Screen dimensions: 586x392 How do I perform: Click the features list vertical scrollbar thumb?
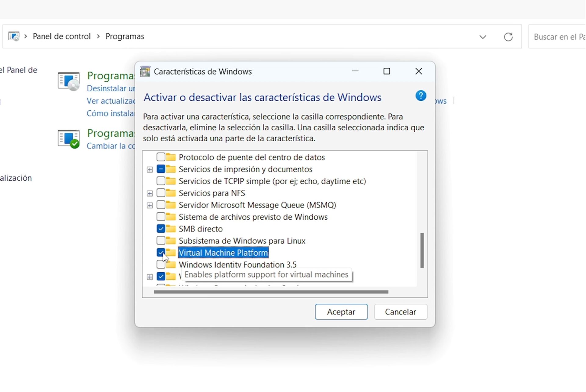tap(422, 250)
